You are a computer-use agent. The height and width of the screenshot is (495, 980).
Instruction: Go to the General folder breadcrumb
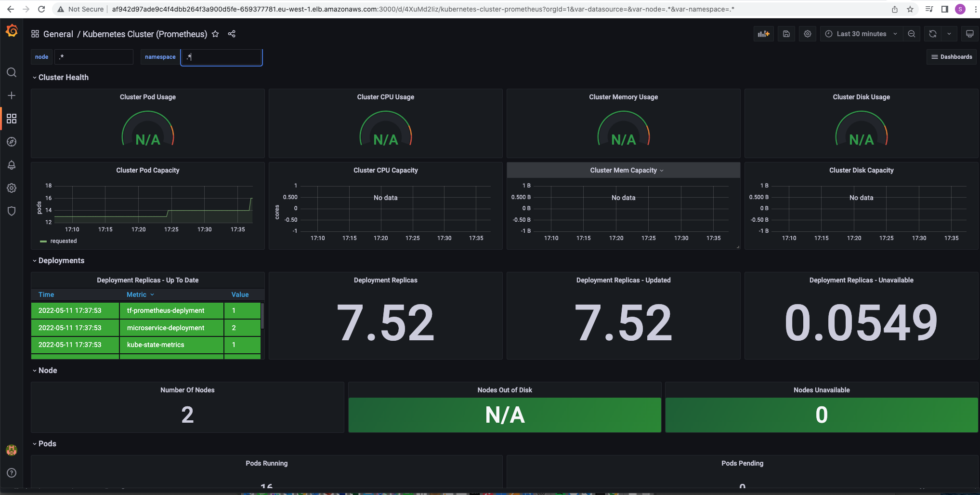[58, 34]
